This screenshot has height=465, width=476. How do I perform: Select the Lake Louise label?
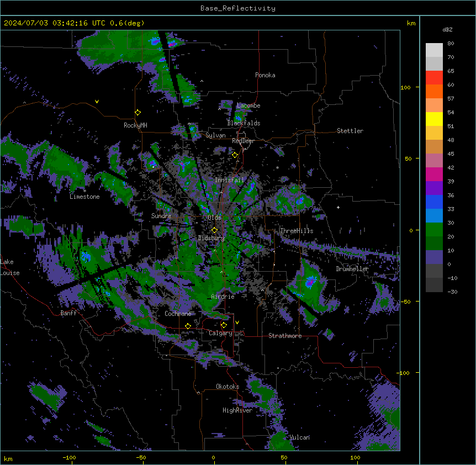point(10,267)
